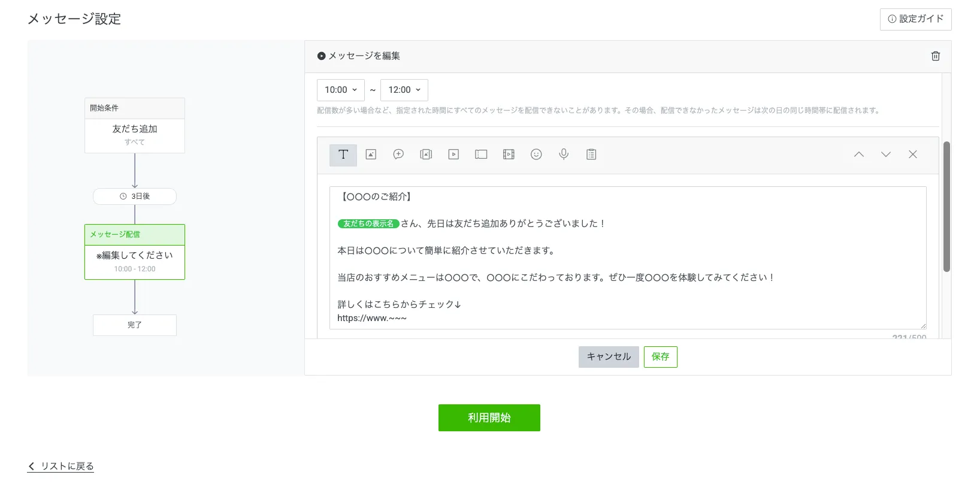Click the green 利用開始 button
Screen dimensions: 980x487
pyautogui.click(x=489, y=418)
